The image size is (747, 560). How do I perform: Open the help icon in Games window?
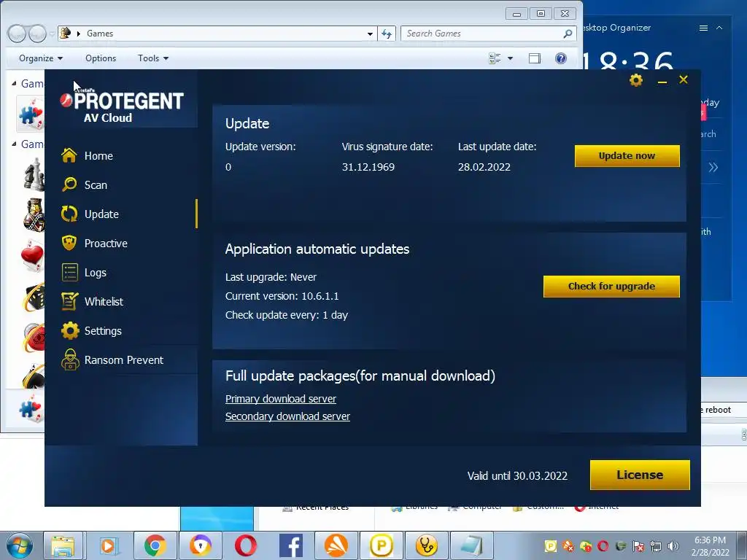[x=561, y=58]
